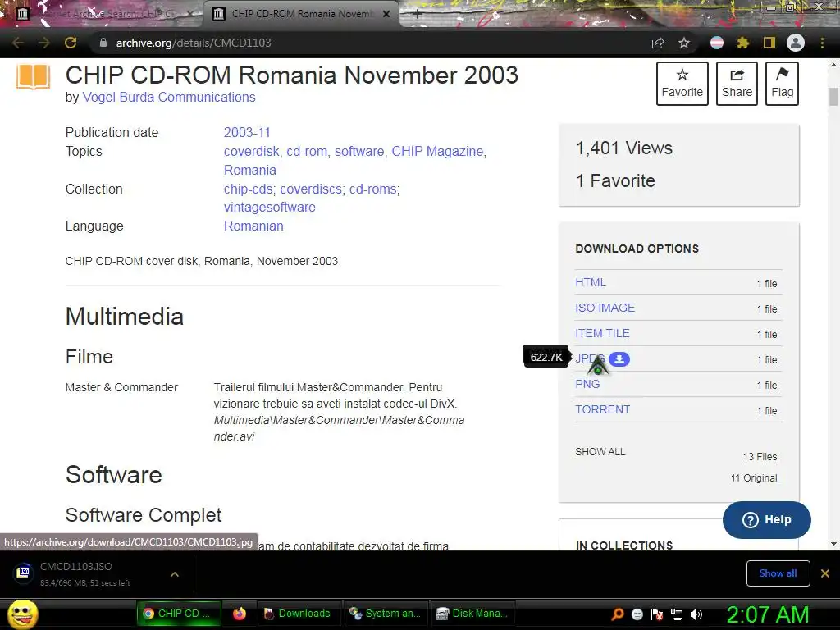The width and height of the screenshot is (840, 630).
Task: Switch to Internet Archive Search tab
Action: [101, 15]
